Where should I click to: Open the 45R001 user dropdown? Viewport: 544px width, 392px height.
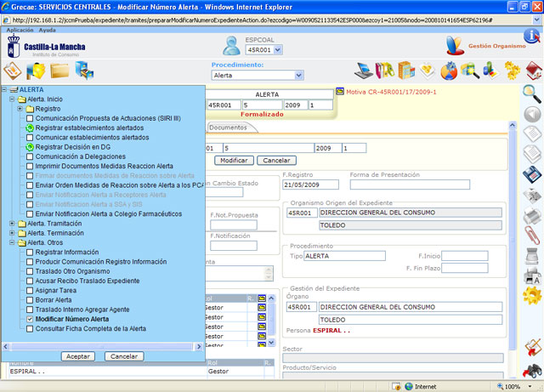pos(278,50)
